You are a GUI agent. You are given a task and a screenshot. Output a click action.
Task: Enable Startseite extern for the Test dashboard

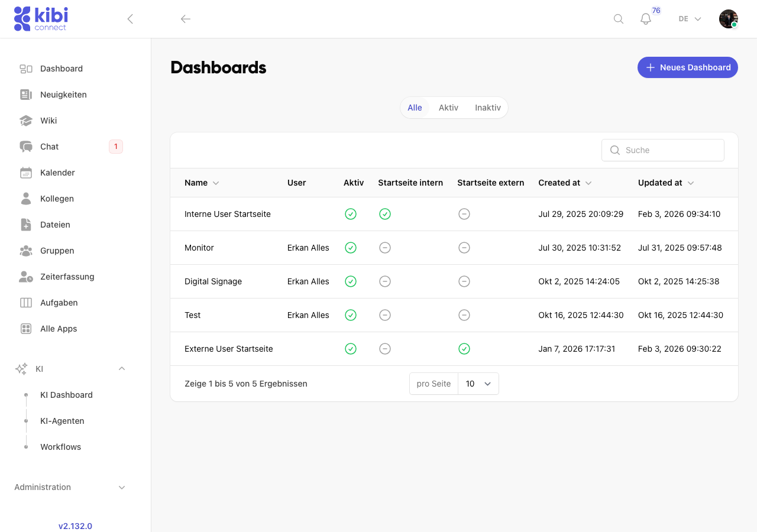tap(464, 315)
